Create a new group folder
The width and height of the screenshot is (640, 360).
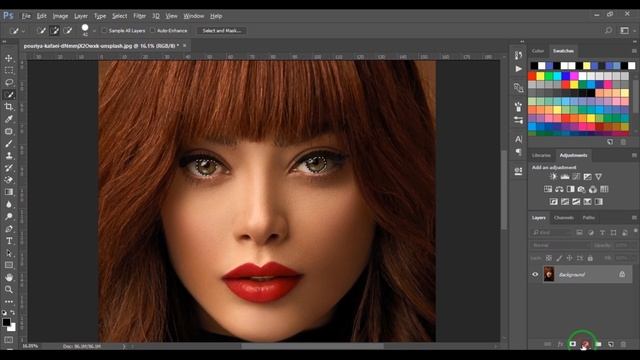tap(598, 344)
